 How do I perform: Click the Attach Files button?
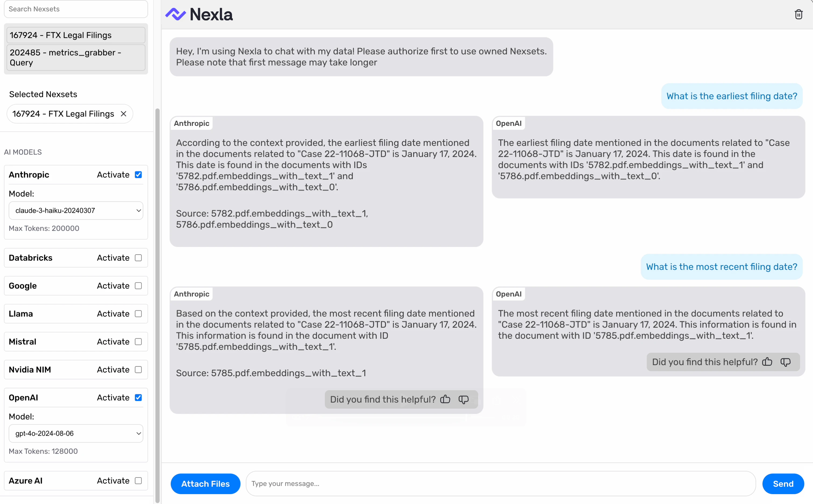[205, 484]
